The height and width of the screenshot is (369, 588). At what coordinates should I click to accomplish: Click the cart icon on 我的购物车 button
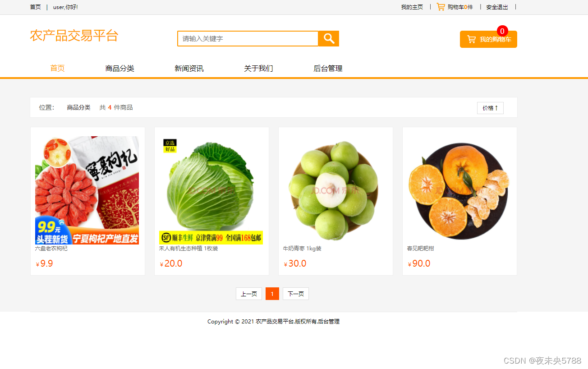click(x=471, y=39)
